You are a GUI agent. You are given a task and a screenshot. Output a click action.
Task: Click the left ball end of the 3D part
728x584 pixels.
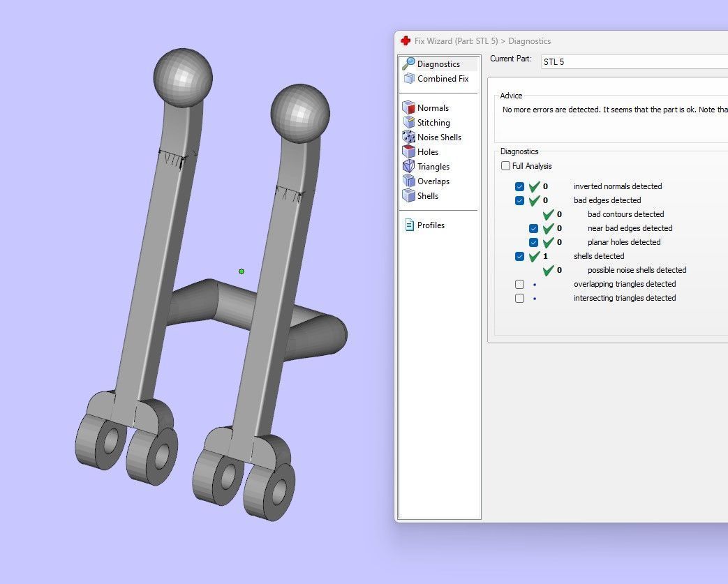click(x=183, y=78)
